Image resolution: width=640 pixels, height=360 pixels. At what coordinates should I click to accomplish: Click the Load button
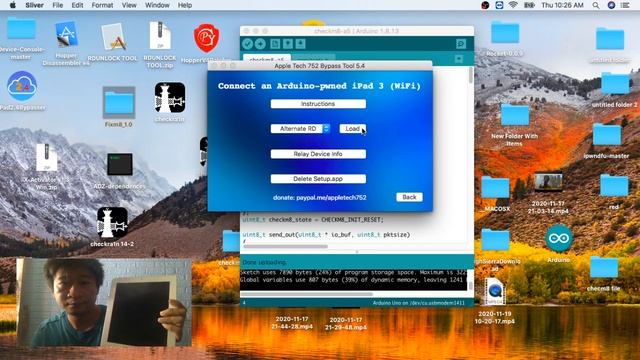(x=353, y=129)
